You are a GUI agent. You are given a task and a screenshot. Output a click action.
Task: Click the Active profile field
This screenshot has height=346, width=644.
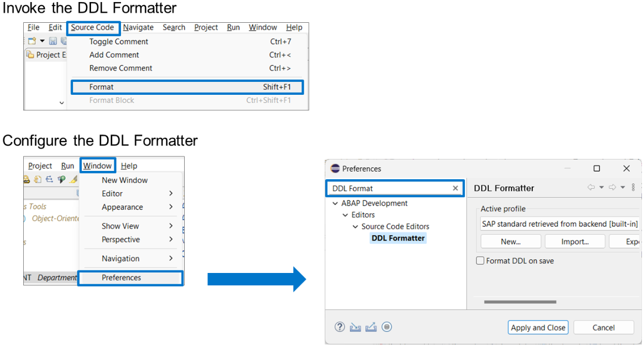(x=560, y=224)
